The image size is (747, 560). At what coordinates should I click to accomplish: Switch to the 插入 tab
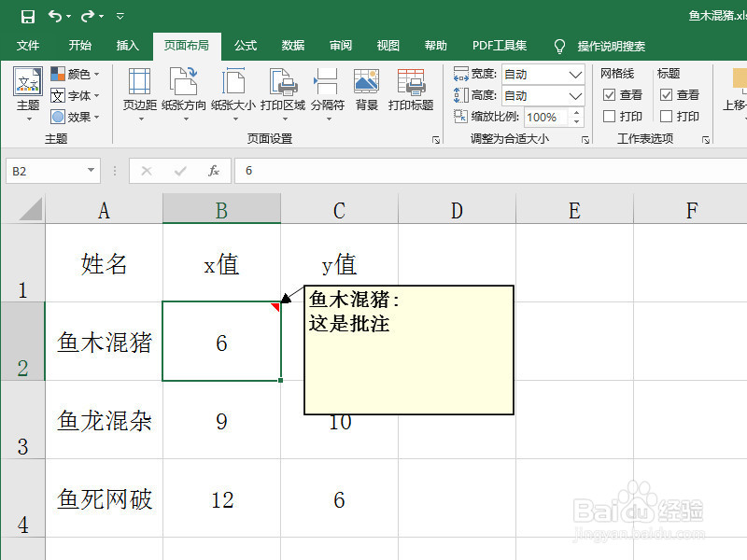[x=128, y=45]
